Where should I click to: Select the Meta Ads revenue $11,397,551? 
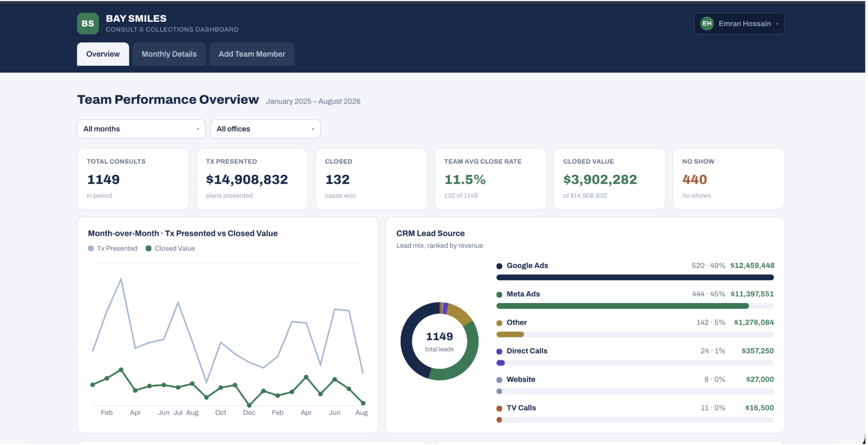(x=752, y=294)
